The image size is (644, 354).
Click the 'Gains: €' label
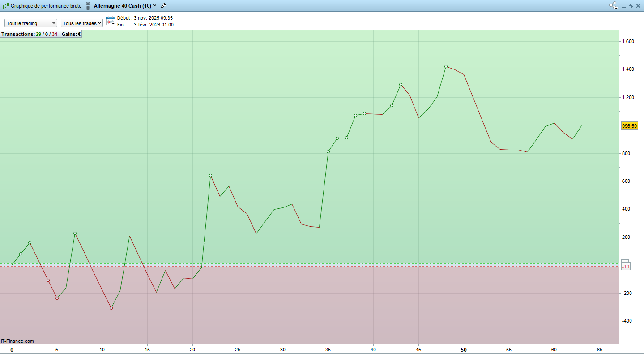pyautogui.click(x=71, y=34)
